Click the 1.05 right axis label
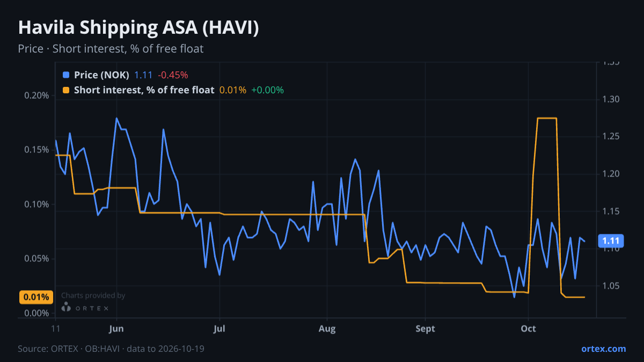Screen dimensions: 644x362 pyautogui.click(x=611, y=286)
